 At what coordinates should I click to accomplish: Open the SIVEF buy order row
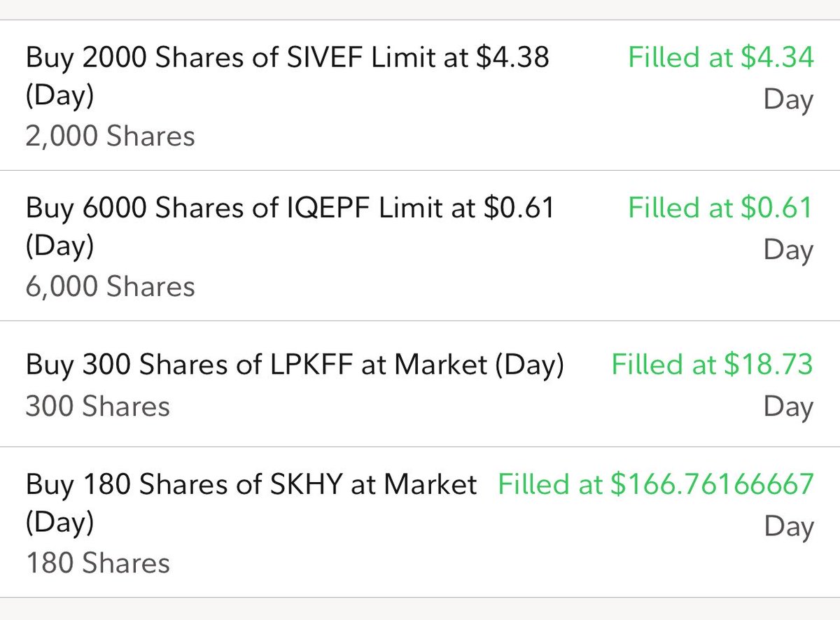(420, 95)
